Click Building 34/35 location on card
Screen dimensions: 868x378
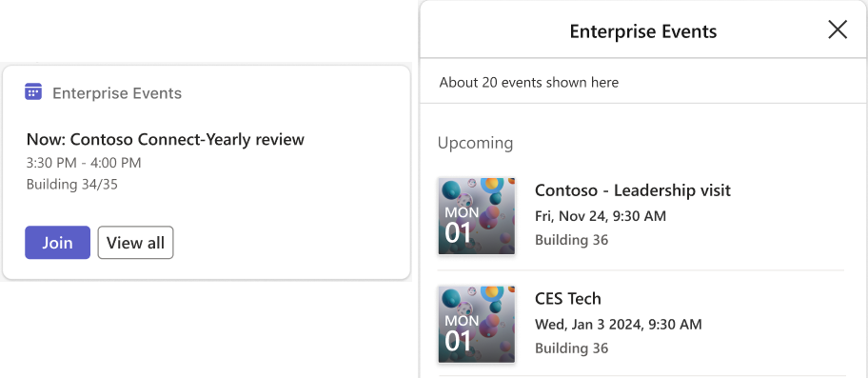coord(72,185)
